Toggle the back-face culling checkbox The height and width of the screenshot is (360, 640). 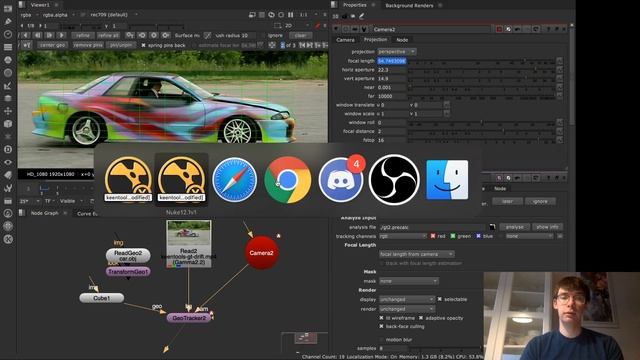click(x=382, y=327)
